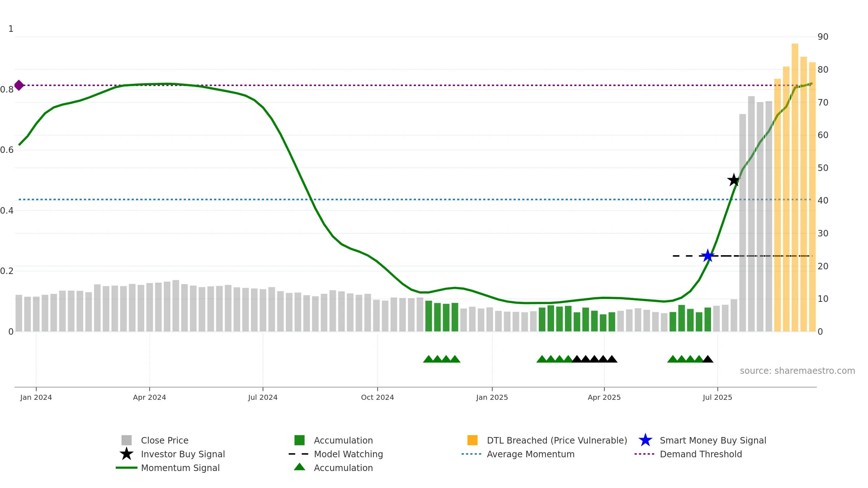Click the purple diamond Demand Threshold marker
This screenshot has height=488, width=868.
pos(19,85)
